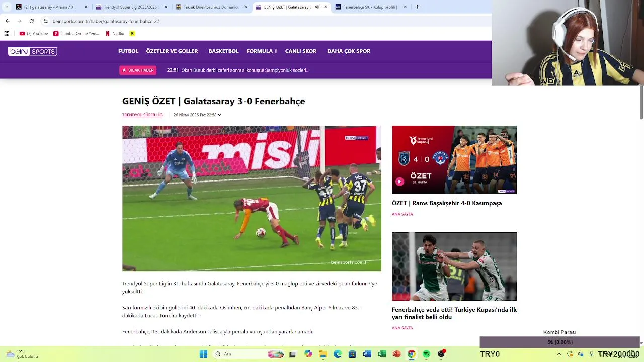This screenshot has width=644, height=362.
Task: Open the Başakşehir 4-0 Kasımpaşa thumbnail
Action: tap(454, 160)
